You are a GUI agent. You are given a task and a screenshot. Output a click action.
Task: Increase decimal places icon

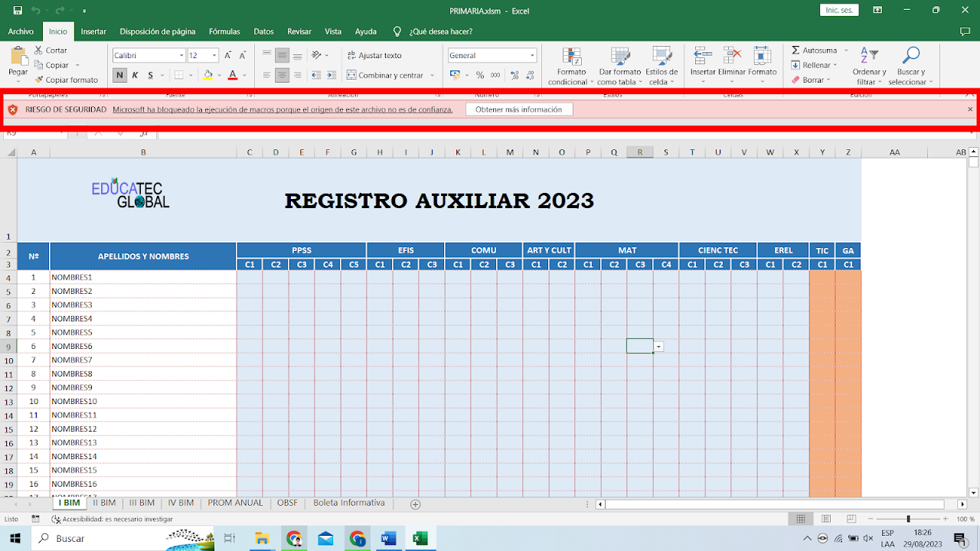pyautogui.click(x=514, y=75)
